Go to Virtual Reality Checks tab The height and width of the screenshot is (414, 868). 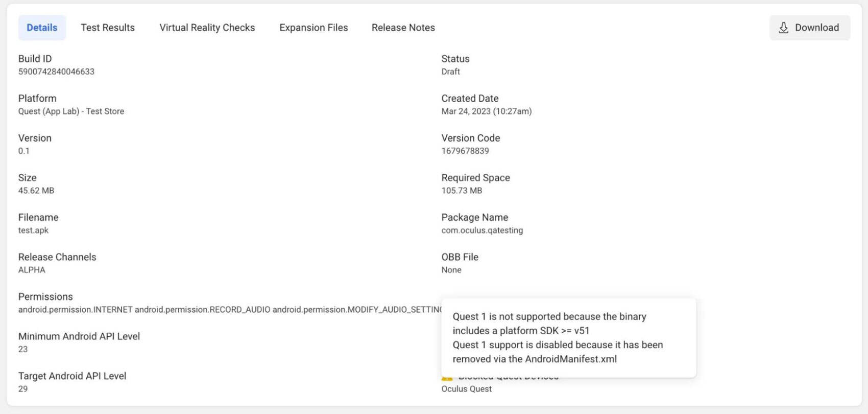click(207, 28)
